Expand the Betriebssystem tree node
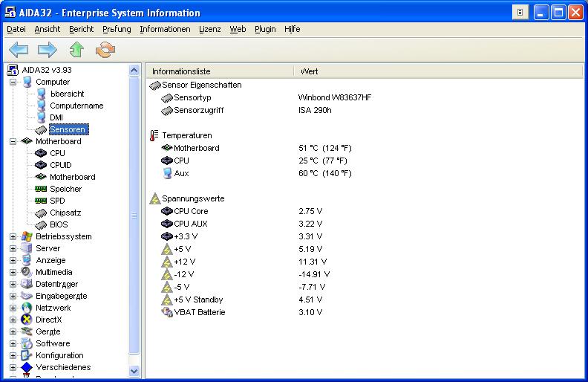 [13, 237]
